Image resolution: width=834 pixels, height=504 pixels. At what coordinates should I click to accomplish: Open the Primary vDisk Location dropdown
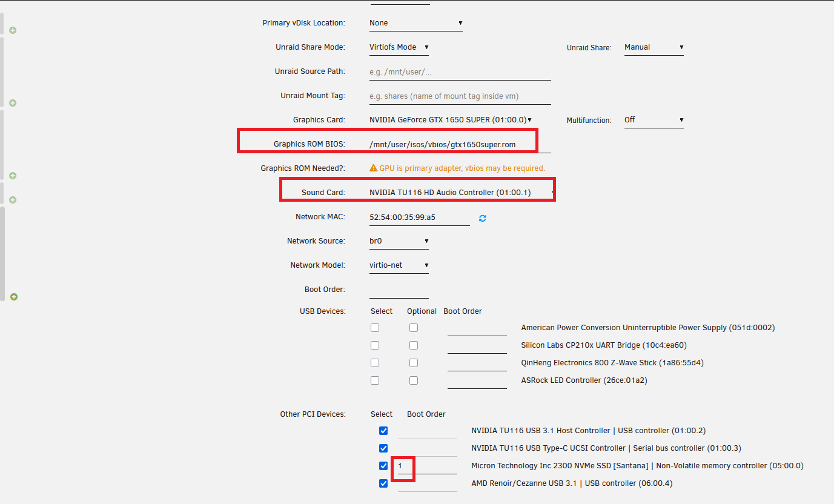click(415, 23)
